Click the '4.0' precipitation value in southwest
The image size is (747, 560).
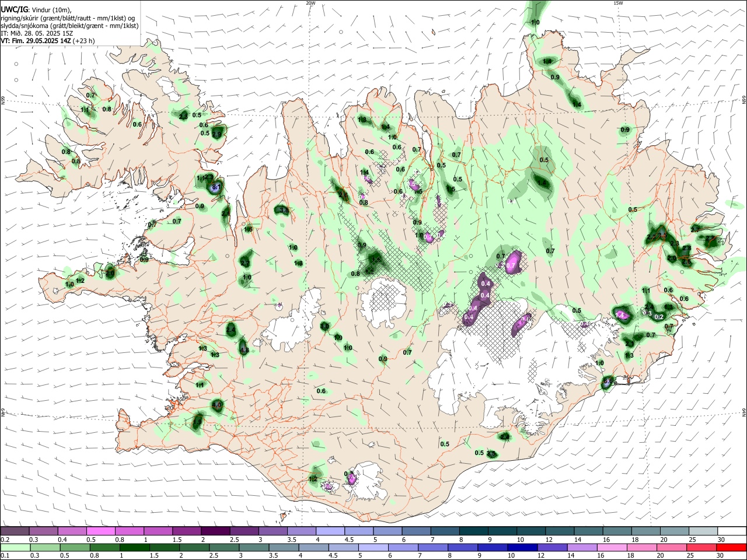(217, 404)
